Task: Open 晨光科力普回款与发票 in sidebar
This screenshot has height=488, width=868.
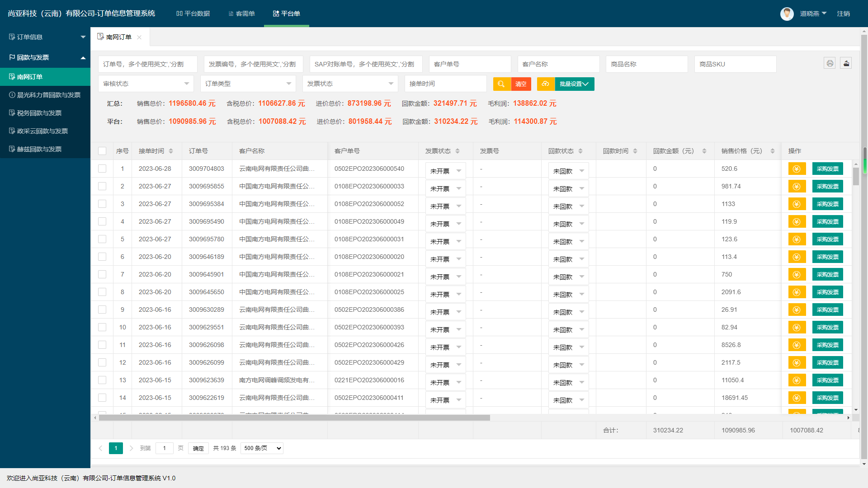Action: pos(45,95)
